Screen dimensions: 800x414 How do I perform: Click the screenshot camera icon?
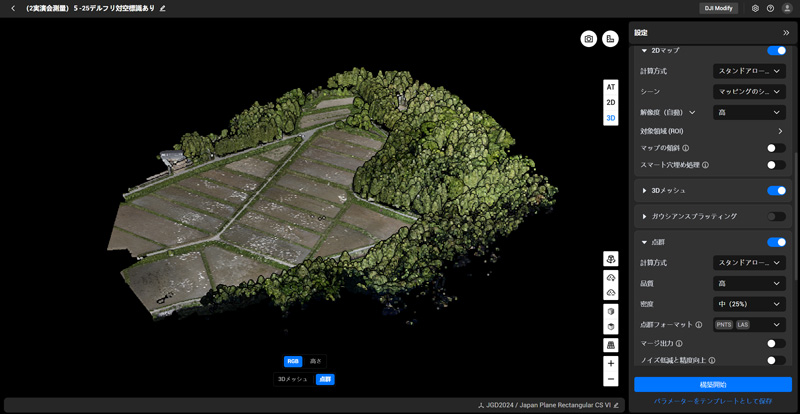click(x=589, y=39)
